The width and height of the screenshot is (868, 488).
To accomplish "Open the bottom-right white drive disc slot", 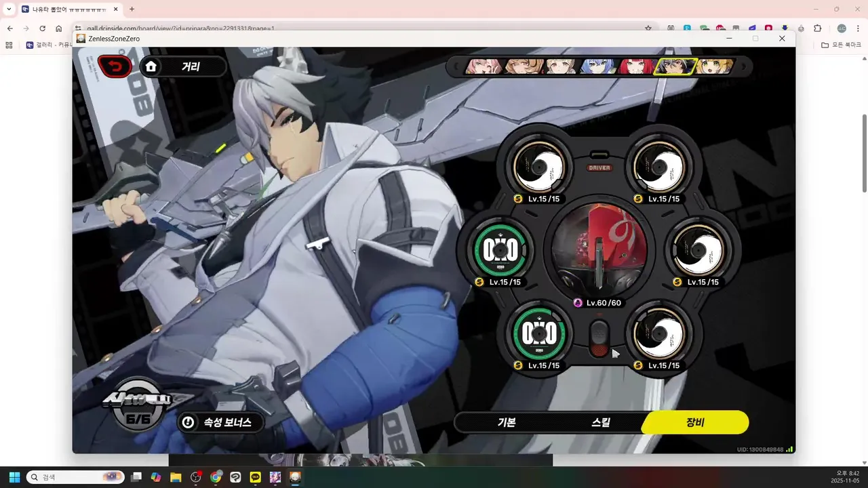I will coord(659,333).
